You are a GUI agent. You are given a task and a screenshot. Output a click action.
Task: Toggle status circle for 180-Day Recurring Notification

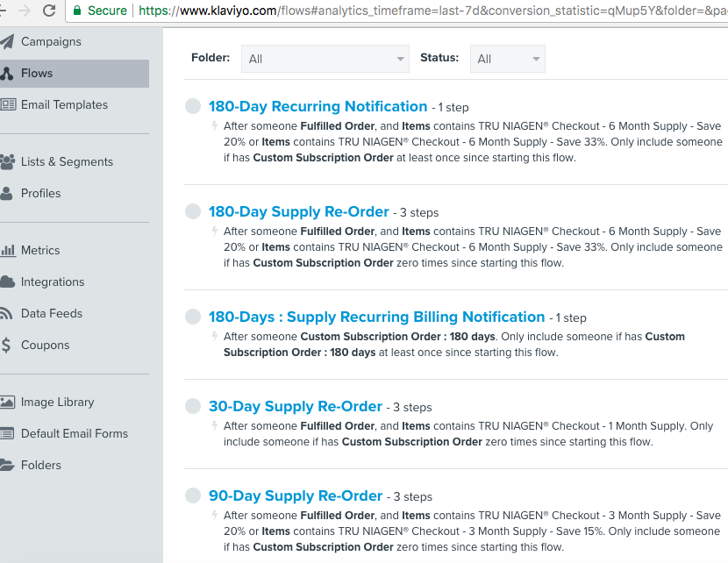pyautogui.click(x=193, y=106)
